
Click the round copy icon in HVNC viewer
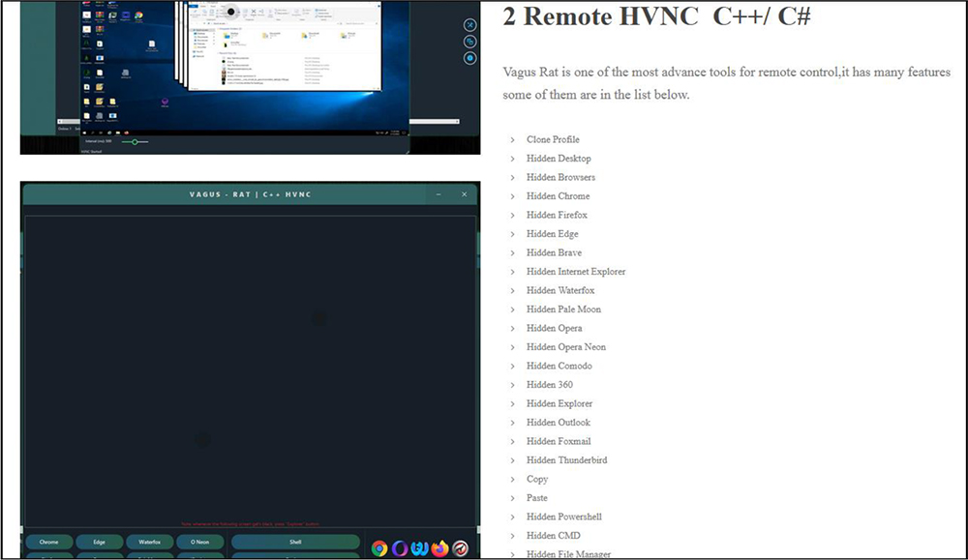tap(469, 42)
